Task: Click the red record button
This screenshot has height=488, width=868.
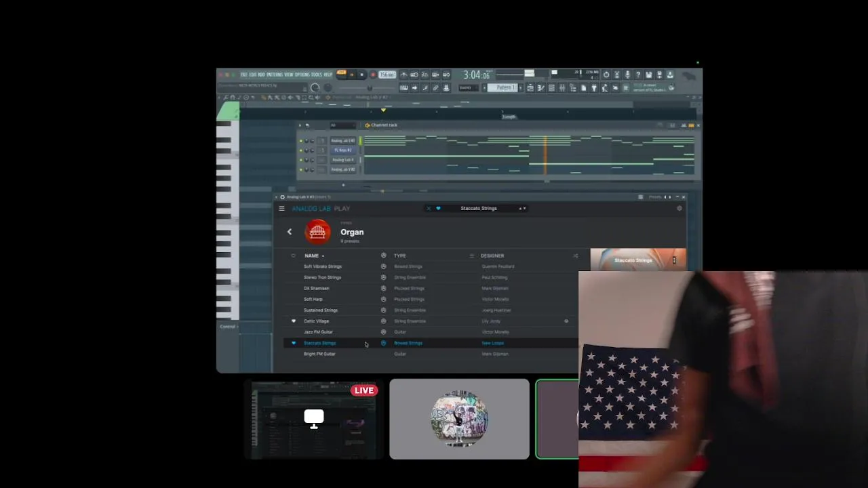Action: coord(373,75)
